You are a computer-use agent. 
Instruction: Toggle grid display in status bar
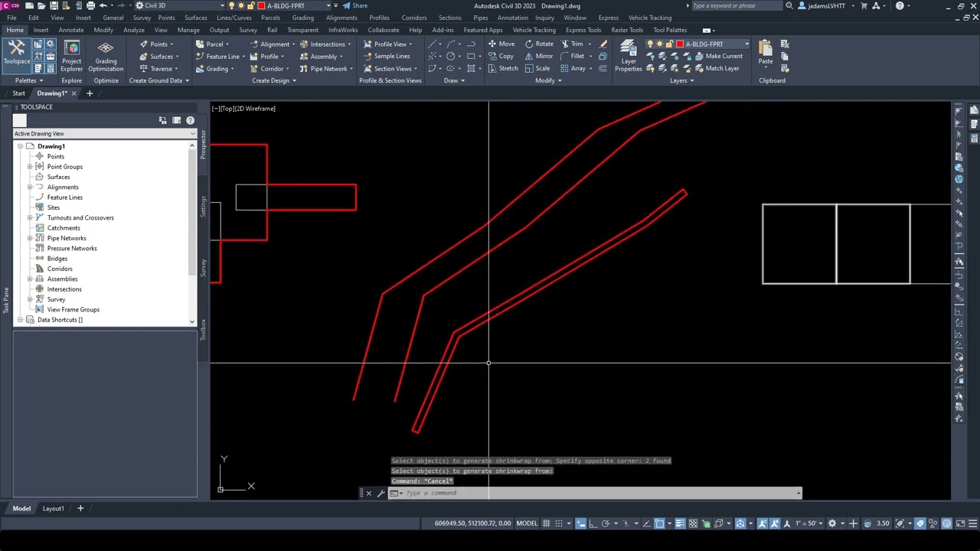click(546, 523)
